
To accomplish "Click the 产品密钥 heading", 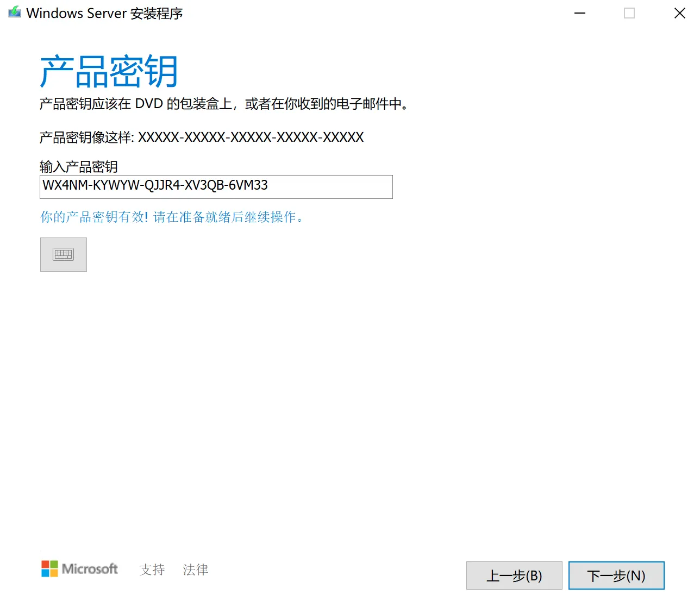I will (x=109, y=72).
